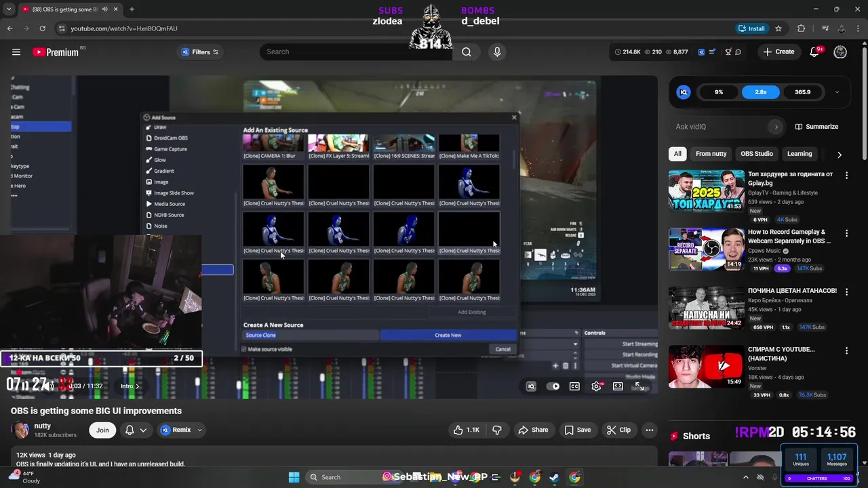Share the video
Image resolution: width=868 pixels, height=488 pixels.
(x=533, y=430)
